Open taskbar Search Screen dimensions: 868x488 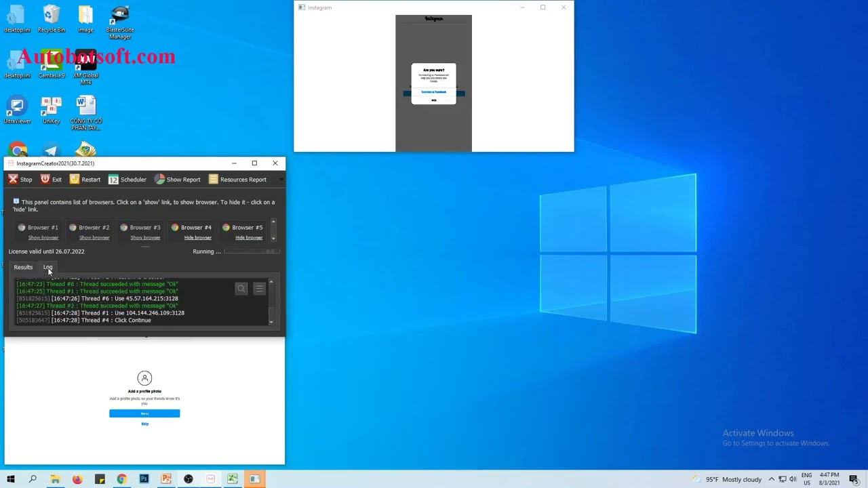tap(33, 479)
